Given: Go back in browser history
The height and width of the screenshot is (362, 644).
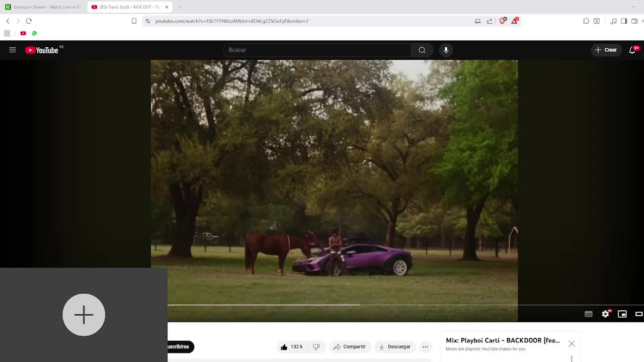Looking at the screenshot, I should (x=8, y=21).
